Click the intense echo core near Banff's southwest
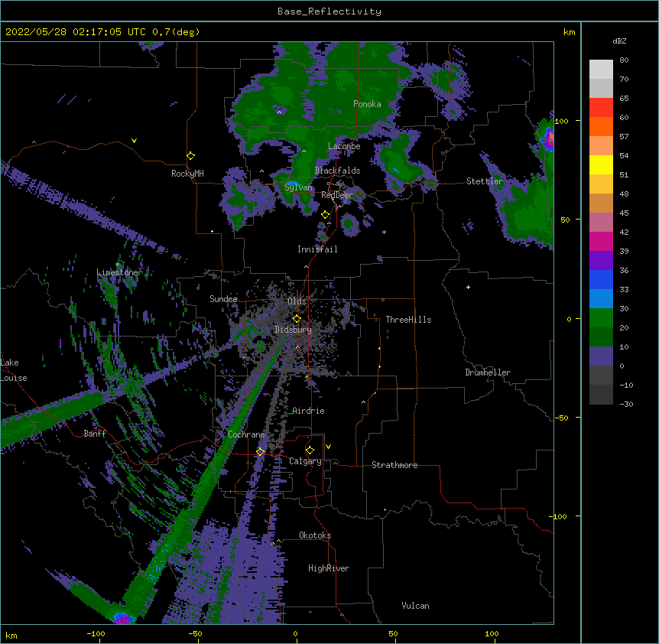This screenshot has width=659, height=644. (x=122, y=618)
